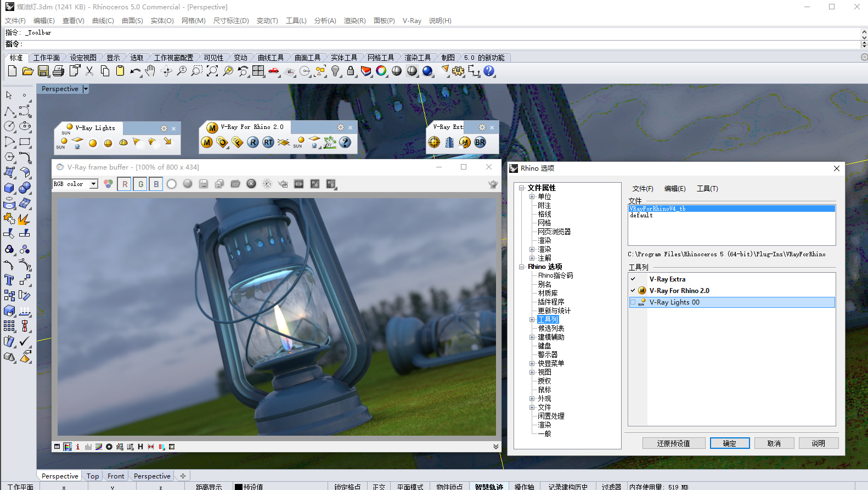This screenshot has height=490, width=868.
Task: Select the V-Ray spot light icon
Action: tap(137, 143)
